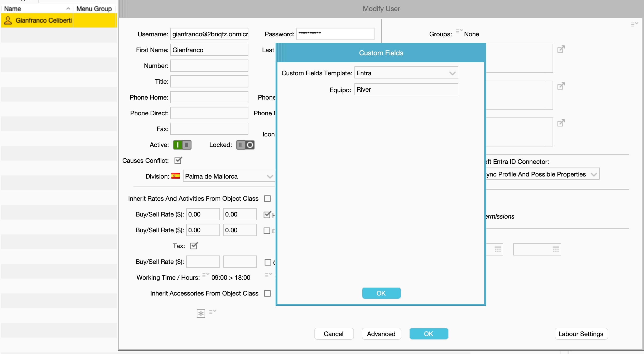Toggle the Locked switch
This screenshot has height=354, width=644.
tap(245, 145)
